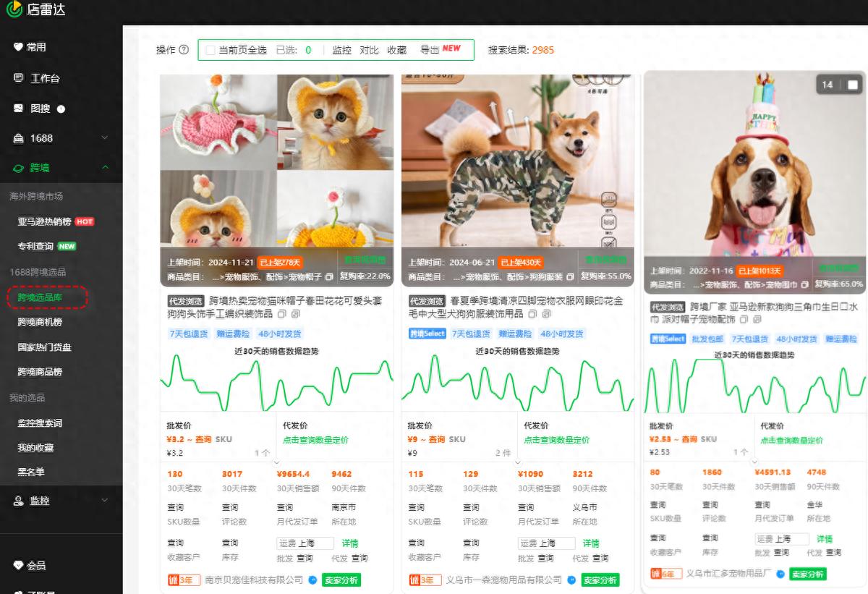Open 卖家分析 for the first product
Screen dimensions: 868x594
340,580
